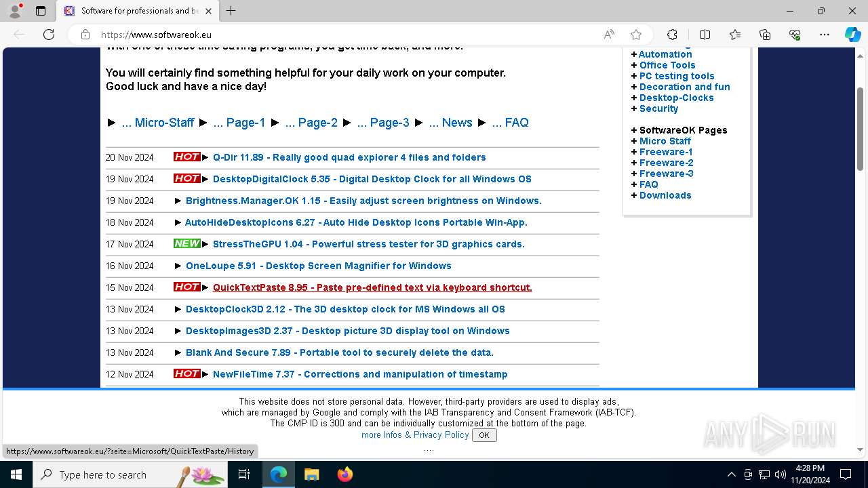
Task: Click the Read aloud icon
Action: point(609,35)
